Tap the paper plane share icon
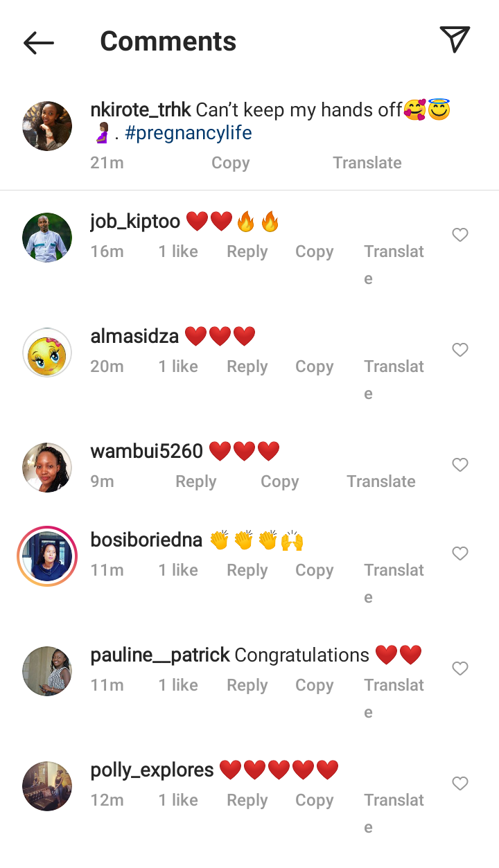 tap(455, 39)
